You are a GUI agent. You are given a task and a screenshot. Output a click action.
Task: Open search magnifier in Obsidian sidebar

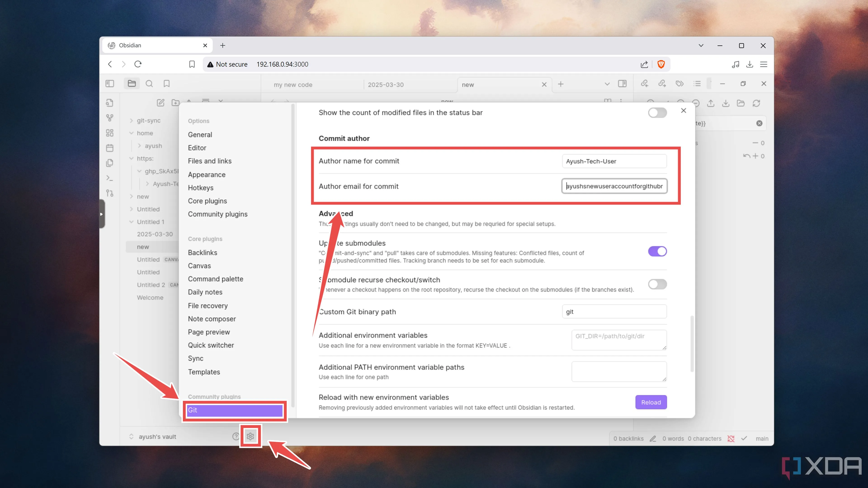pos(149,84)
